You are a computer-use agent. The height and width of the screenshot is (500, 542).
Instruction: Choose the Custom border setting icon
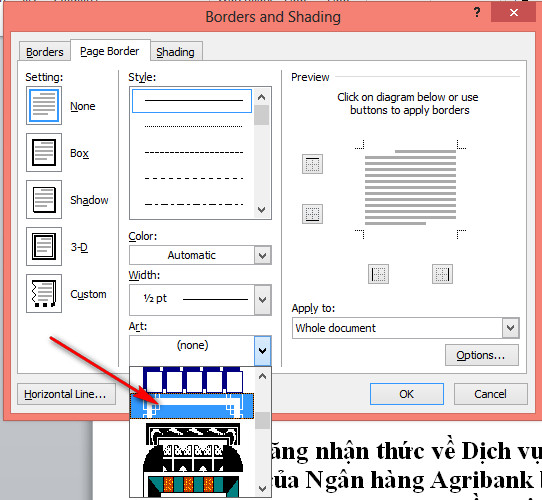tap(44, 294)
